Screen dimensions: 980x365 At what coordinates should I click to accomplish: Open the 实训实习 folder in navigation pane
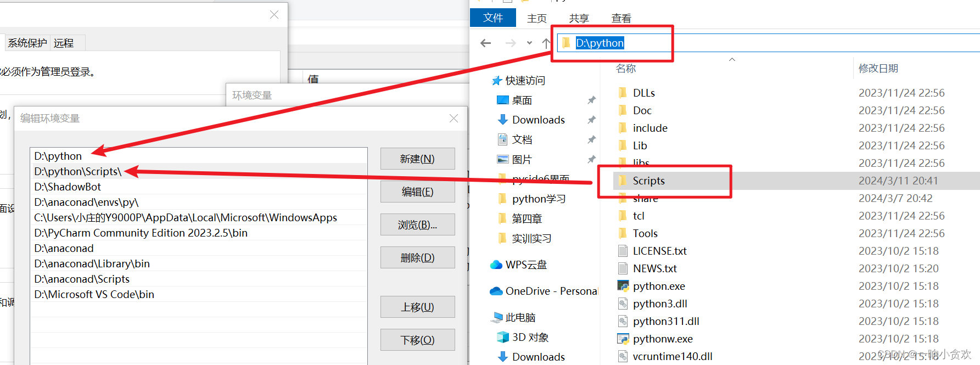pyautogui.click(x=531, y=238)
